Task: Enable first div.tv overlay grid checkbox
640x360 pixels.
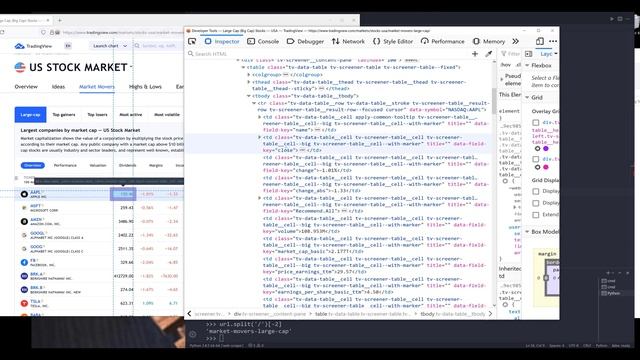Action: click(x=536, y=122)
